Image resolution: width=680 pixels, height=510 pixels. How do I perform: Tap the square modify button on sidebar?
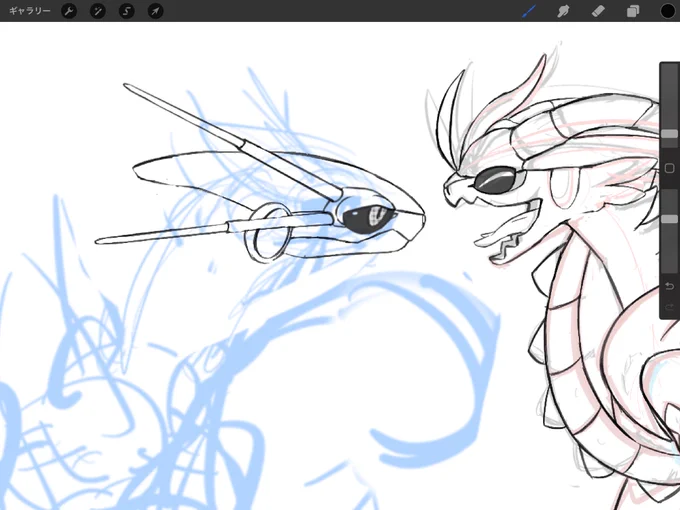pyautogui.click(x=670, y=168)
